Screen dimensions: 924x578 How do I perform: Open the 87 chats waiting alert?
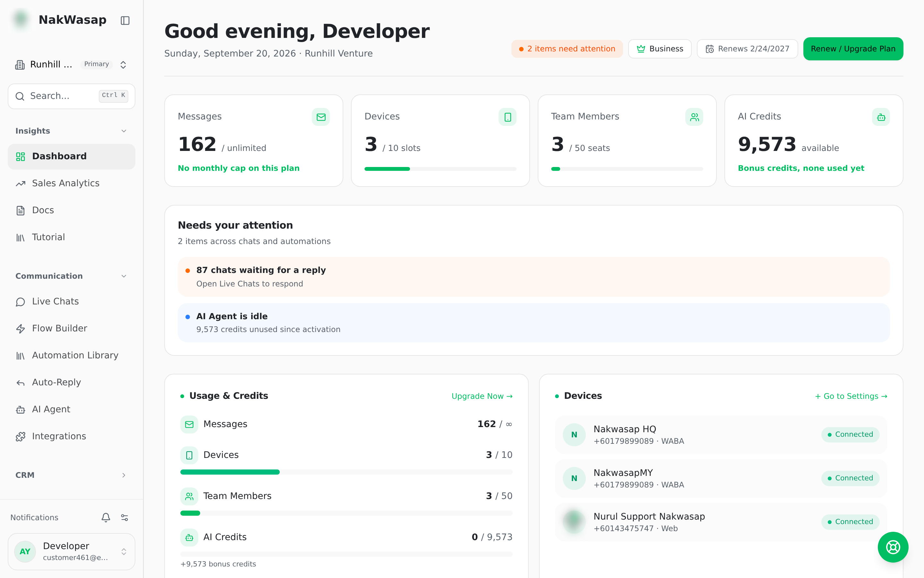(x=534, y=276)
